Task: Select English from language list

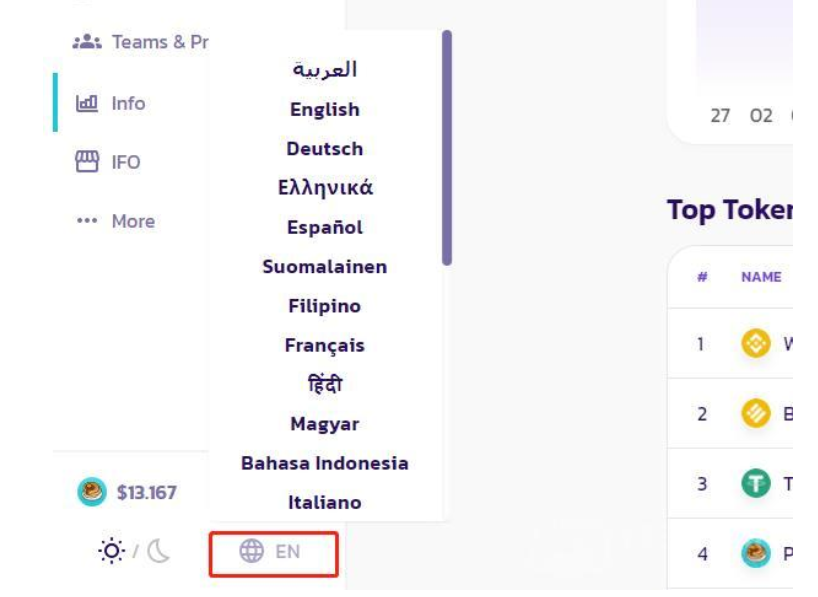Action: [324, 110]
